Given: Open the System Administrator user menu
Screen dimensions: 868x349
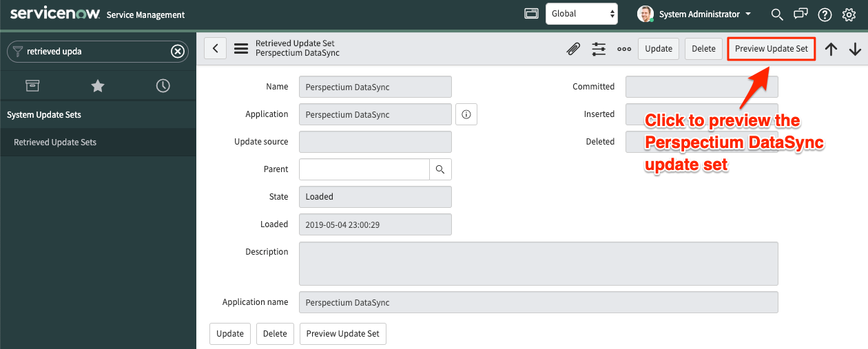Looking at the screenshot, I should point(694,14).
